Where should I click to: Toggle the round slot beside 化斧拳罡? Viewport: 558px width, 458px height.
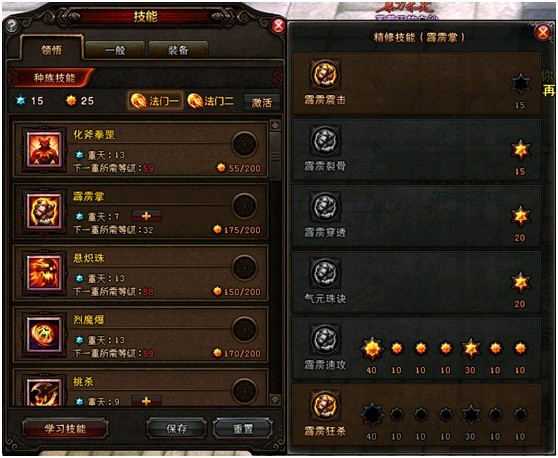point(245,144)
